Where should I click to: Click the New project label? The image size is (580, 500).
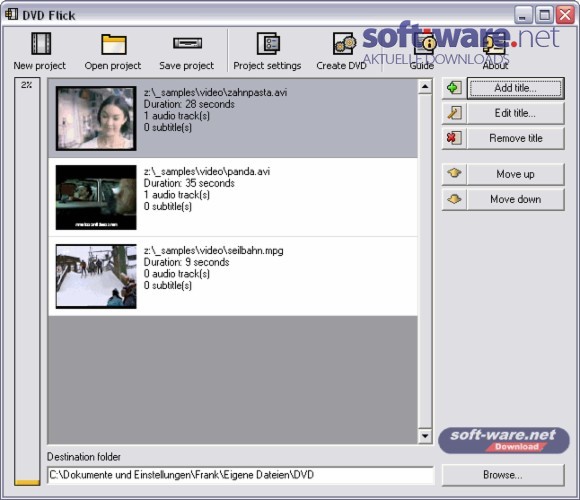40,66
